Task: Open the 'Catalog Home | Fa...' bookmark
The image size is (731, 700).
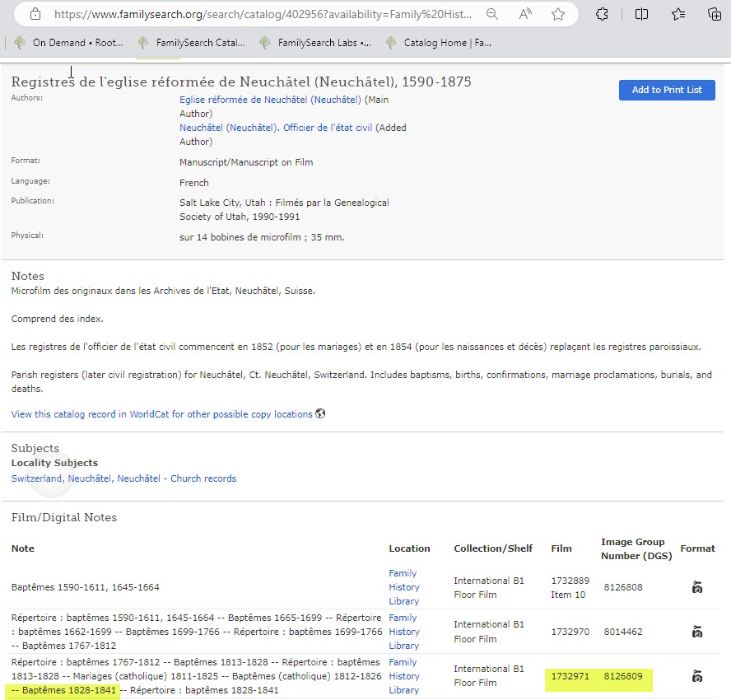Action: [438, 43]
